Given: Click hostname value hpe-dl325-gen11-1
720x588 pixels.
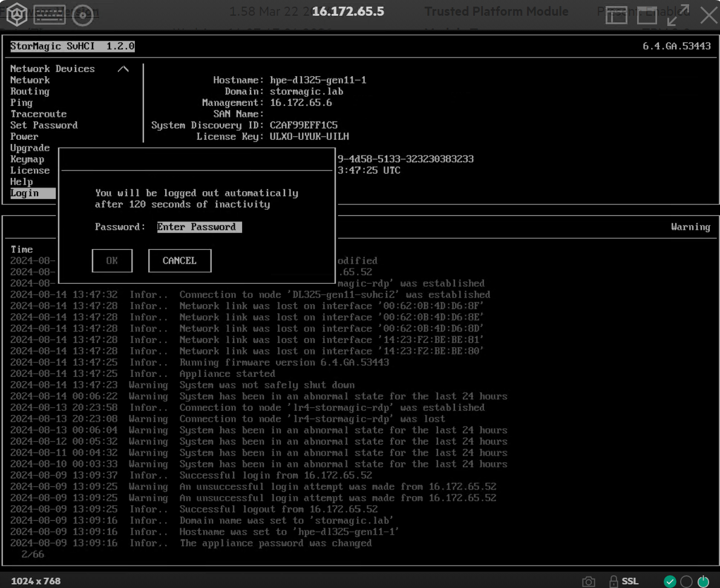Looking at the screenshot, I should click(318, 80).
